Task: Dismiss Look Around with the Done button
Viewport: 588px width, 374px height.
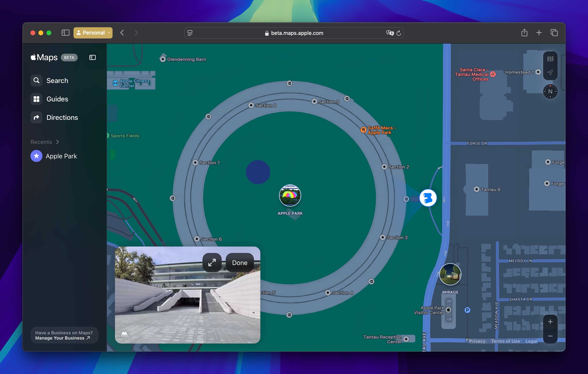Action: pos(240,263)
